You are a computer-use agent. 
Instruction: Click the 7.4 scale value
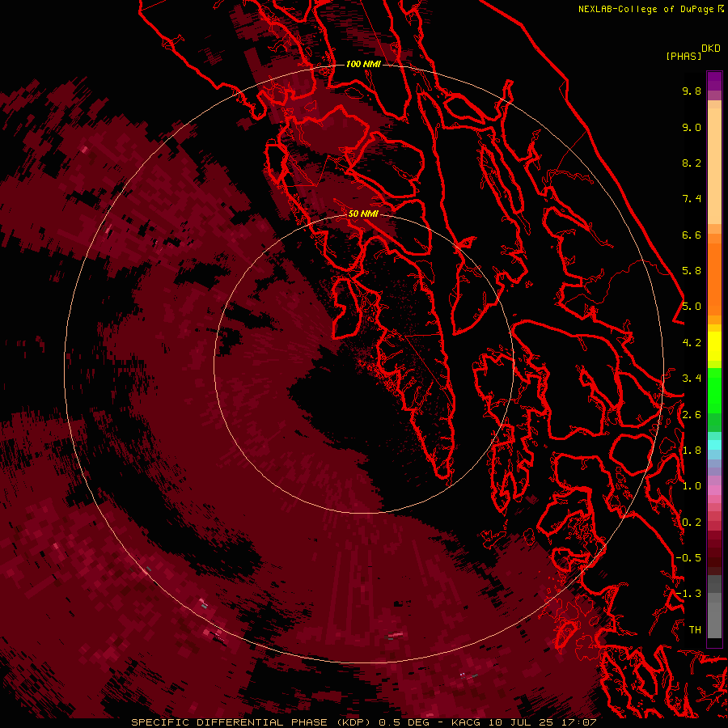pyautogui.click(x=692, y=199)
